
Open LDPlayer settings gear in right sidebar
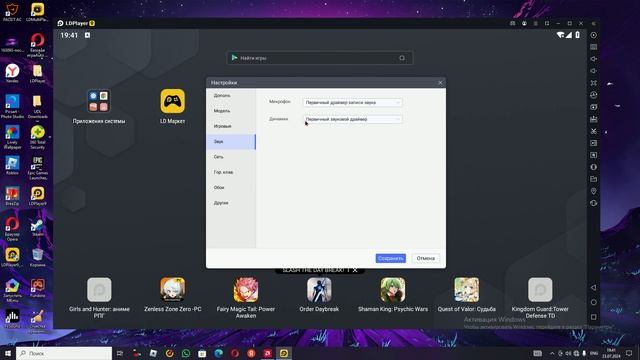coord(593,35)
